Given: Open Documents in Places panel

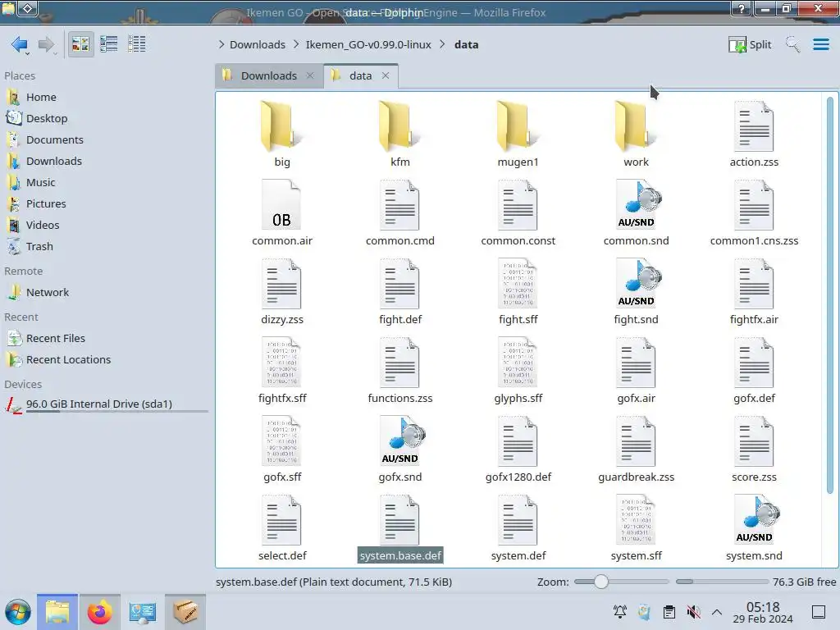Looking at the screenshot, I should pyautogui.click(x=55, y=139).
